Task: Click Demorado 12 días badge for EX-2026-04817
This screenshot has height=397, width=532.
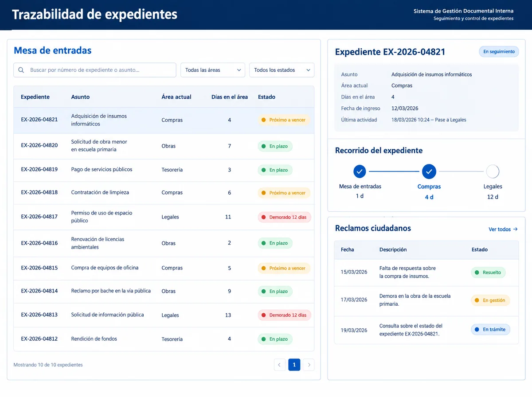Action: (285, 217)
